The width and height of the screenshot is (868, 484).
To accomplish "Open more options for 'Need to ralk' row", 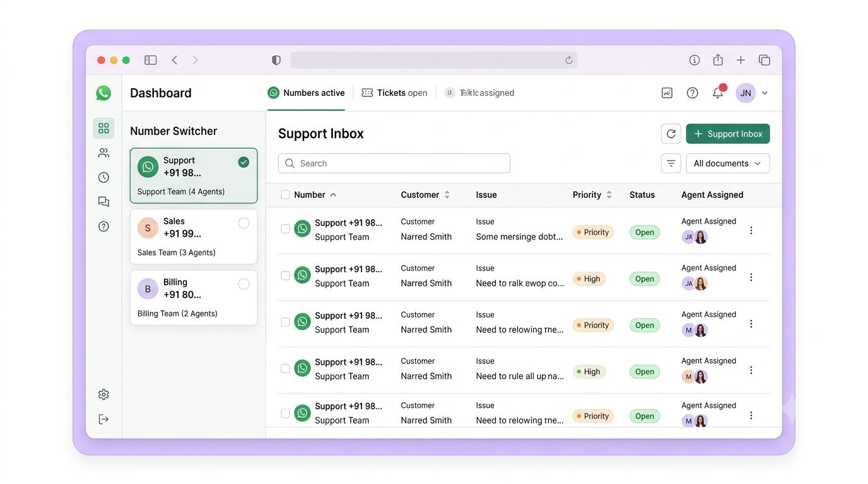I will point(751,277).
